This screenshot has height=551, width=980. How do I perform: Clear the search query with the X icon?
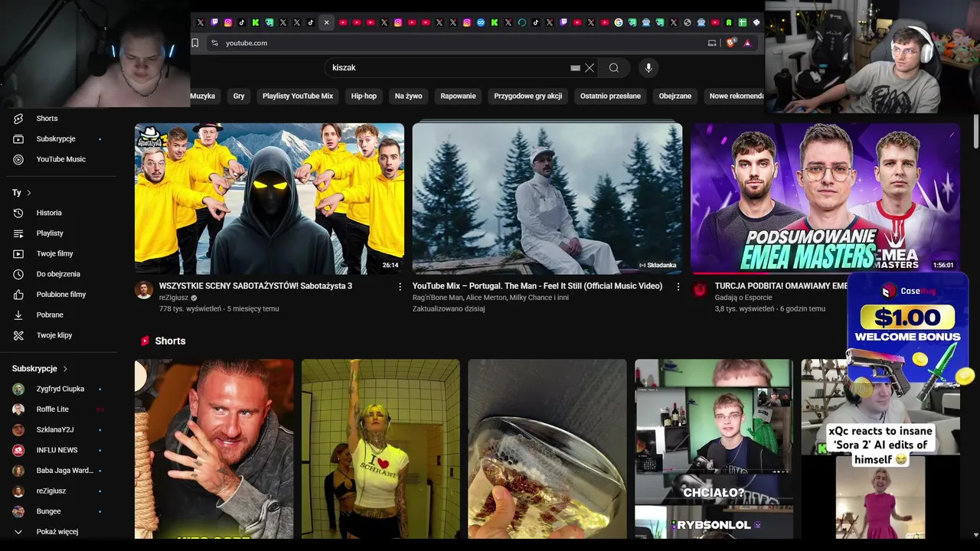(x=590, y=67)
